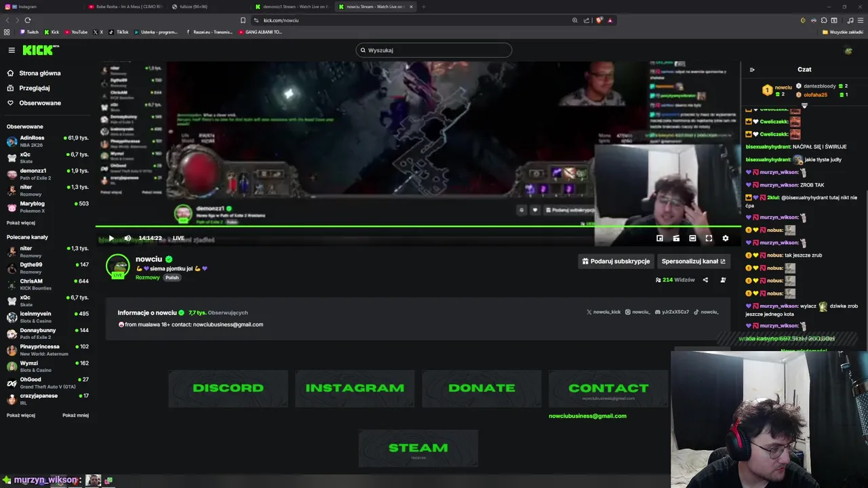The image size is (868, 488).
Task: Play the stream with the play button
Action: [111, 238]
